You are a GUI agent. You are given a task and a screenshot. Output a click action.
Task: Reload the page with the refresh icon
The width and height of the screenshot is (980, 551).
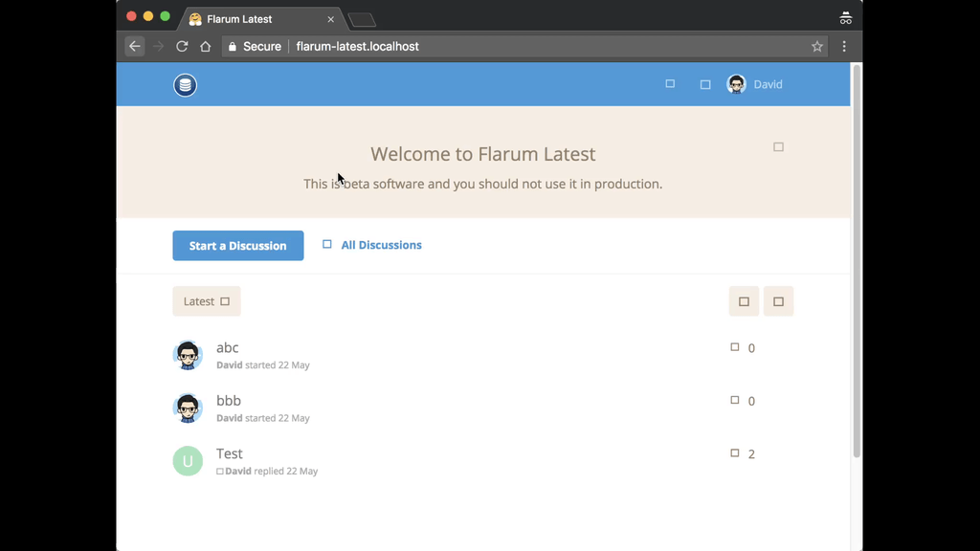coord(182,46)
